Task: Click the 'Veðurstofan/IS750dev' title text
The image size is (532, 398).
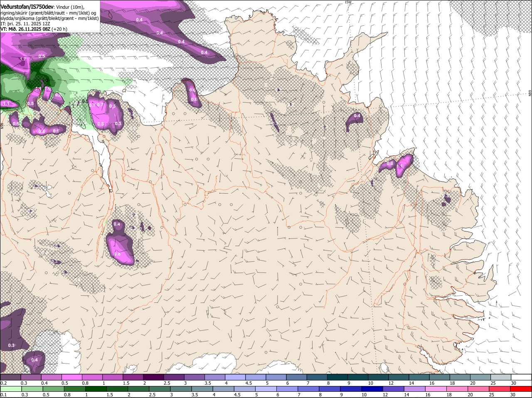Action: point(27,7)
